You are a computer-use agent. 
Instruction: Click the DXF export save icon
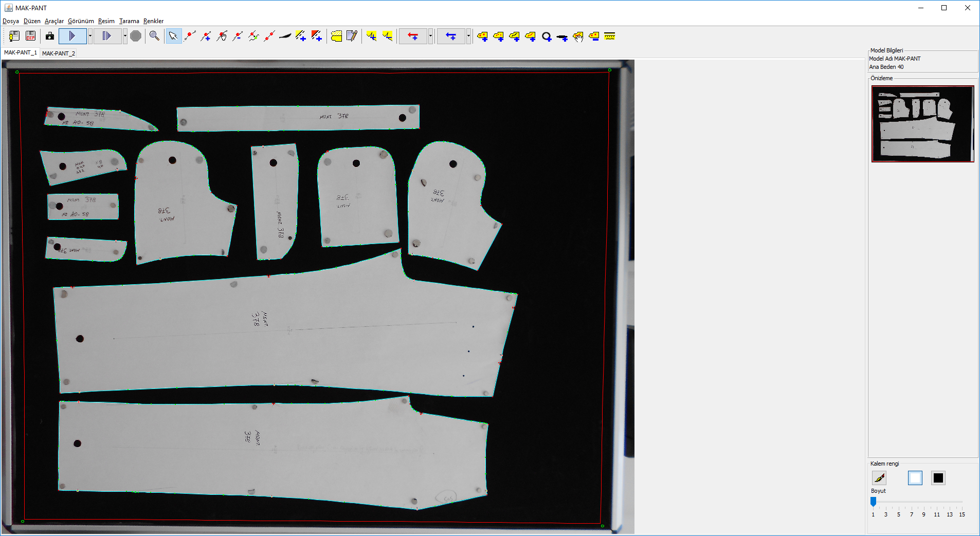coord(31,36)
